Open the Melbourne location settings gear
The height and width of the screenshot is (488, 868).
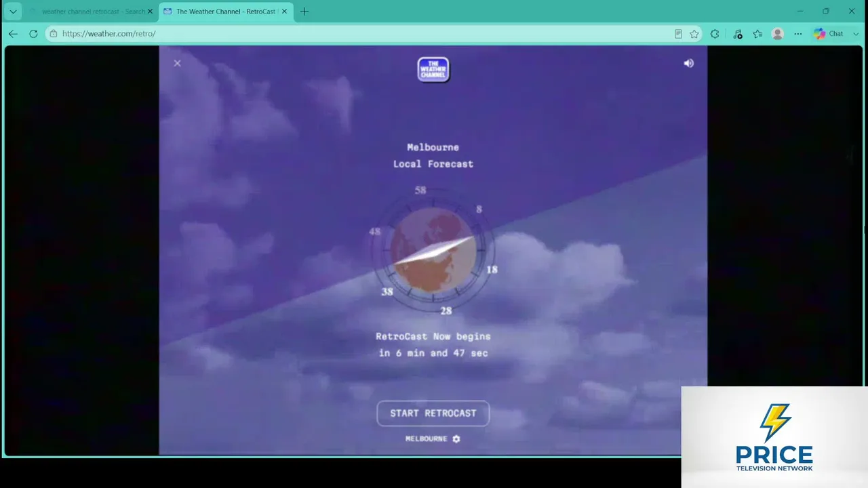456,439
